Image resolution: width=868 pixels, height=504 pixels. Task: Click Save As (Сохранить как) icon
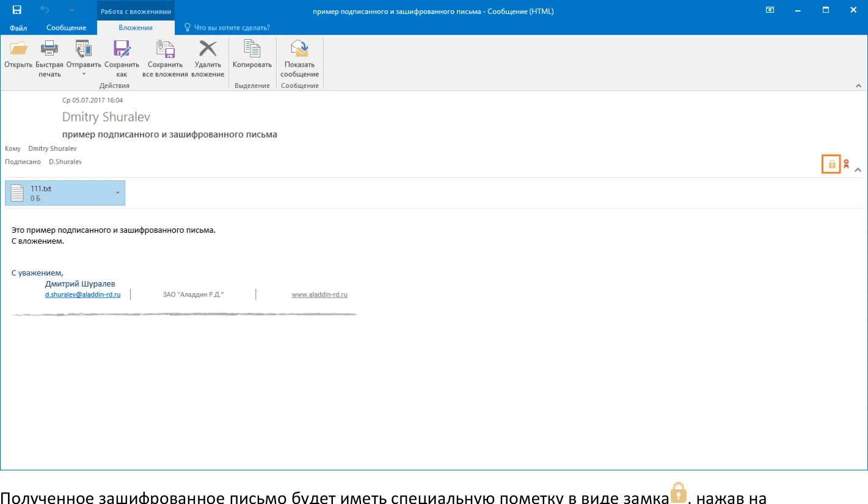pos(122,49)
